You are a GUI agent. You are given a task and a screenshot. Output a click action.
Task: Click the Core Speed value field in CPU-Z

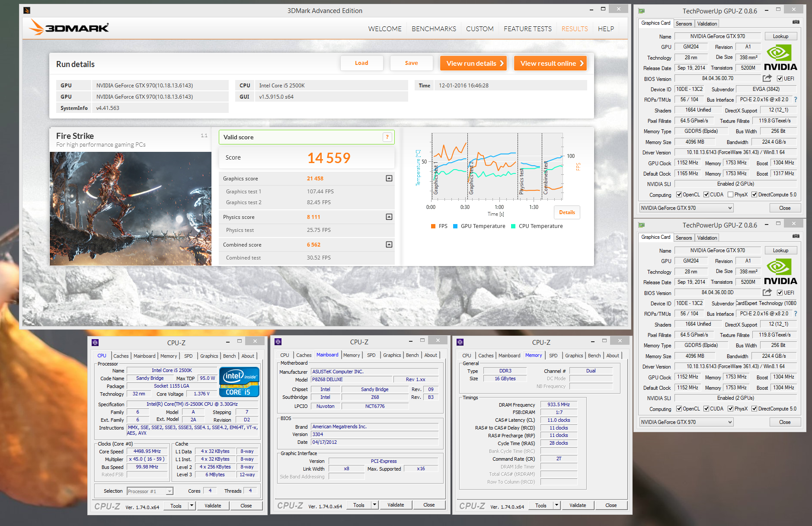(147, 451)
